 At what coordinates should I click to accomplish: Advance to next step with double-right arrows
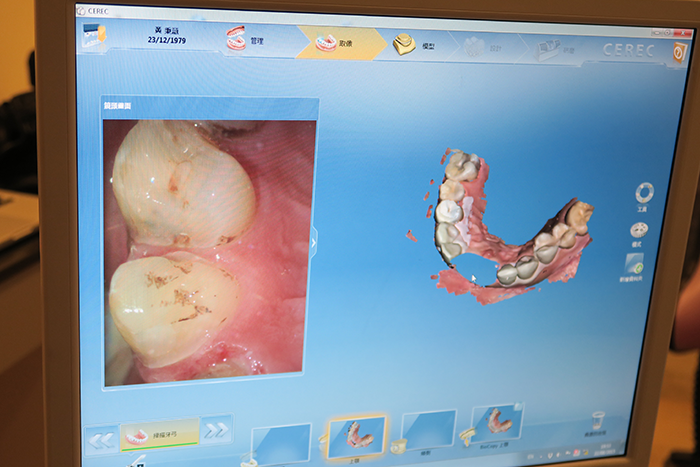216,430
